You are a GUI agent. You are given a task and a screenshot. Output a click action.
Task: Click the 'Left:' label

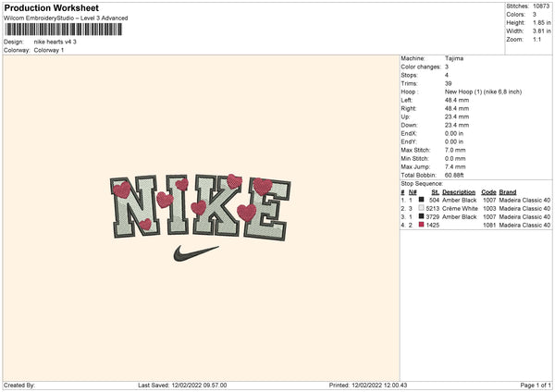tap(407, 101)
